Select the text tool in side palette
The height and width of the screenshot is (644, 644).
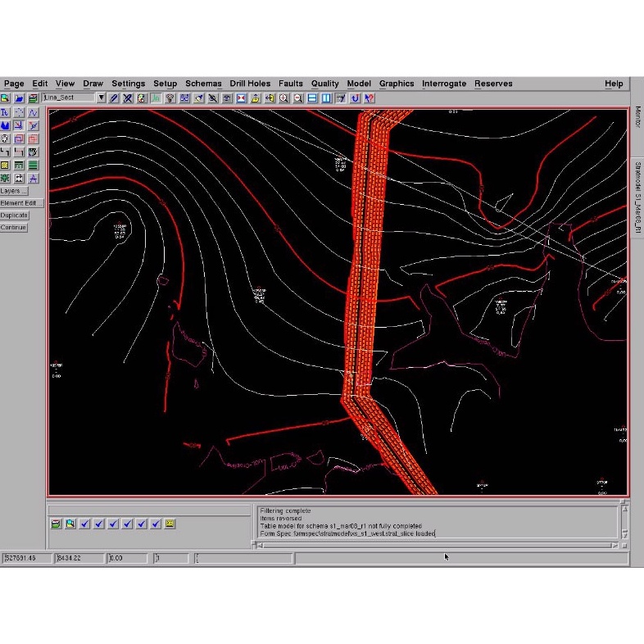pyautogui.click(x=5, y=113)
